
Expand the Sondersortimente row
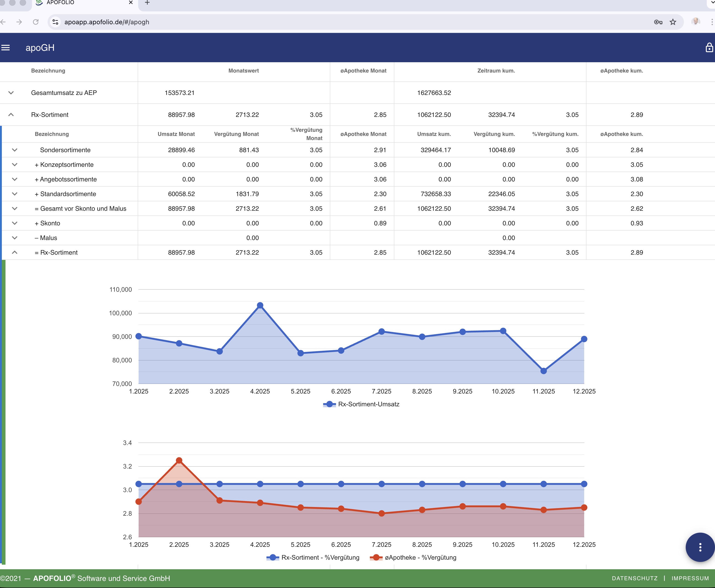click(x=15, y=150)
